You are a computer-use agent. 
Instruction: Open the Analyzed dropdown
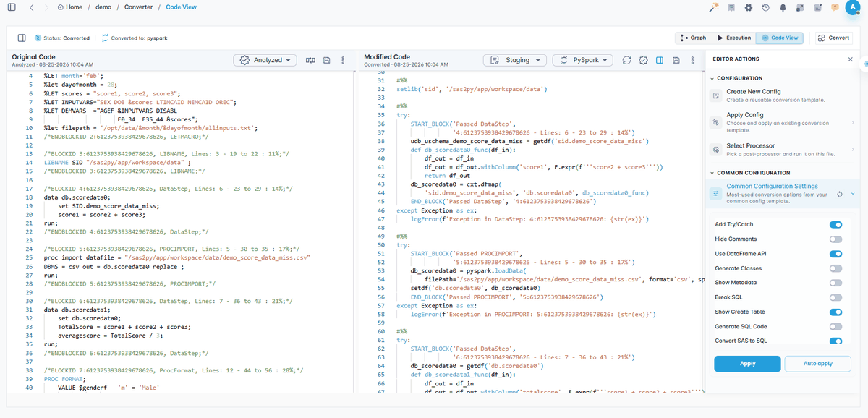(x=265, y=60)
